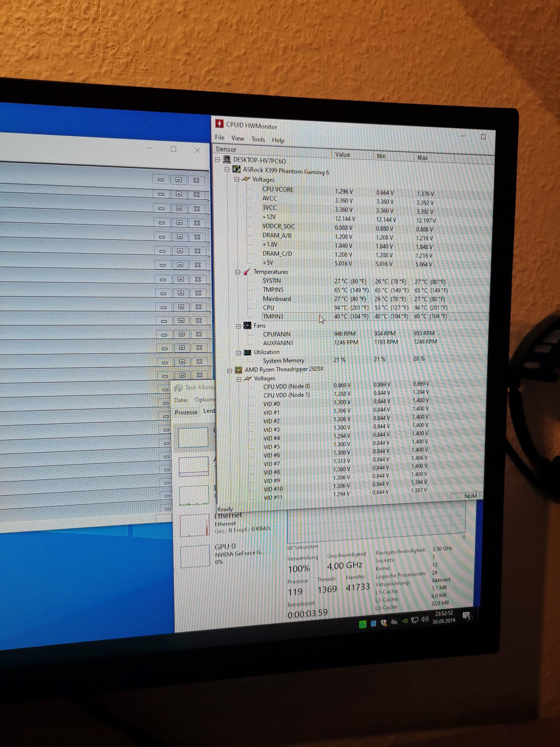This screenshot has height=747, width=560.
Task: Click the thermometer icon next to Temperatures
Action: (x=247, y=272)
